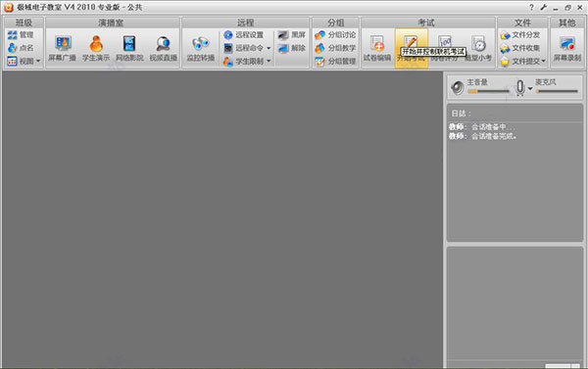Toggle the microphone icon
The height and width of the screenshot is (369, 588).
pos(520,88)
